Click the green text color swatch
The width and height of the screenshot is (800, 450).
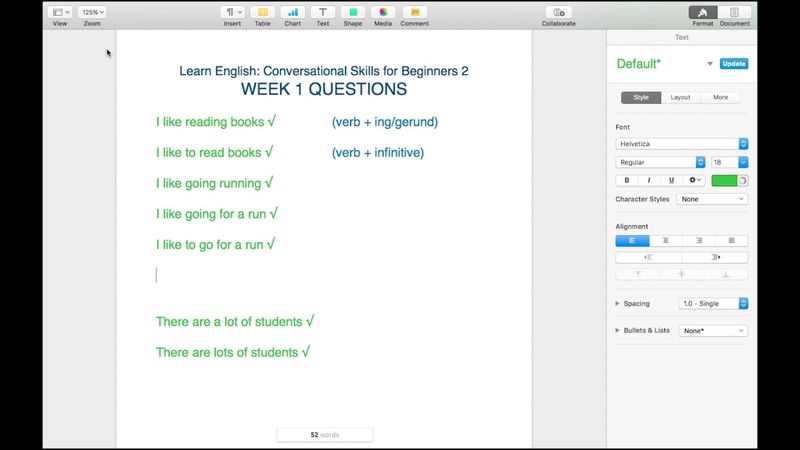pos(724,181)
